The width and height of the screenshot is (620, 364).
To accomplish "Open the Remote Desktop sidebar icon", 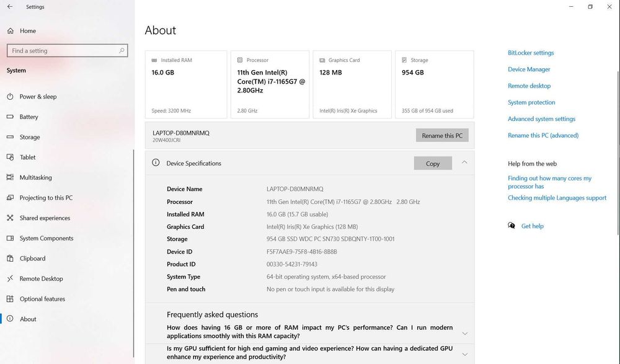I will pyautogui.click(x=10, y=279).
